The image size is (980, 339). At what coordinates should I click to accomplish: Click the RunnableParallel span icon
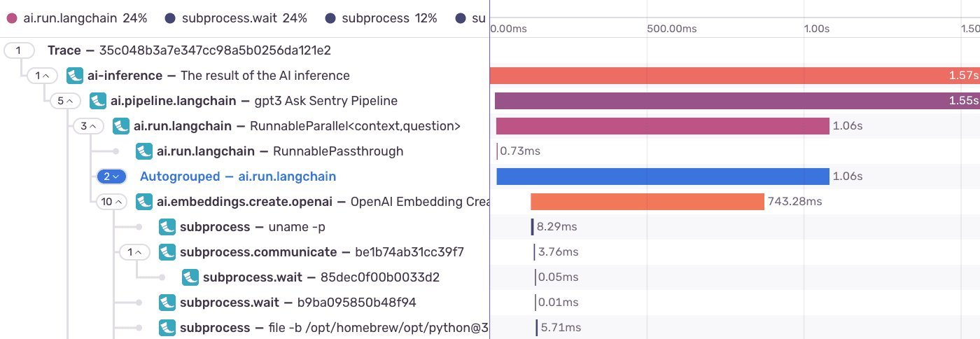pos(122,126)
